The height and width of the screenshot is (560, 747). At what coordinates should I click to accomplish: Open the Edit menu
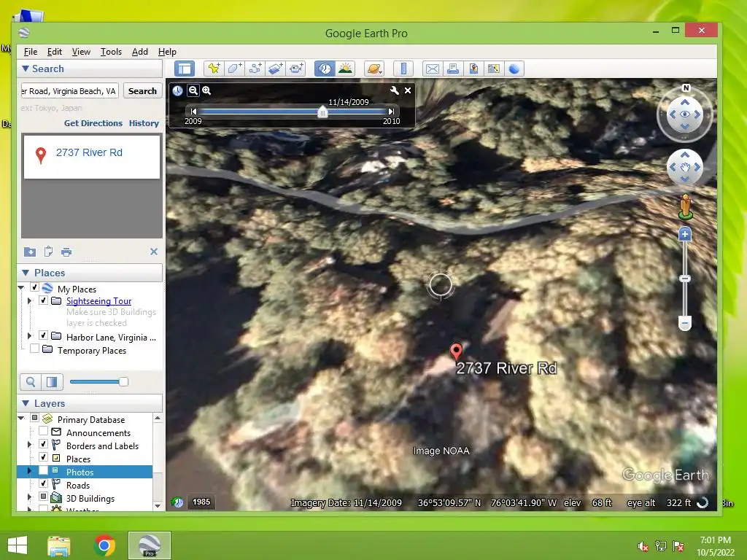54,52
